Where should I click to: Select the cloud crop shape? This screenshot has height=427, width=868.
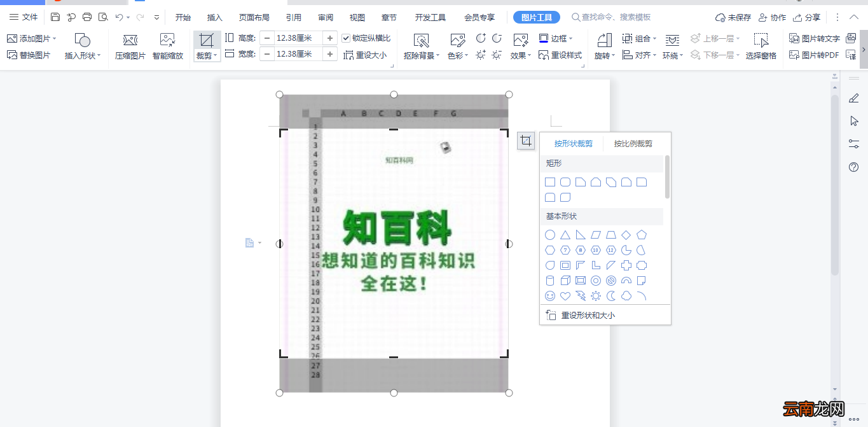coord(626,296)
